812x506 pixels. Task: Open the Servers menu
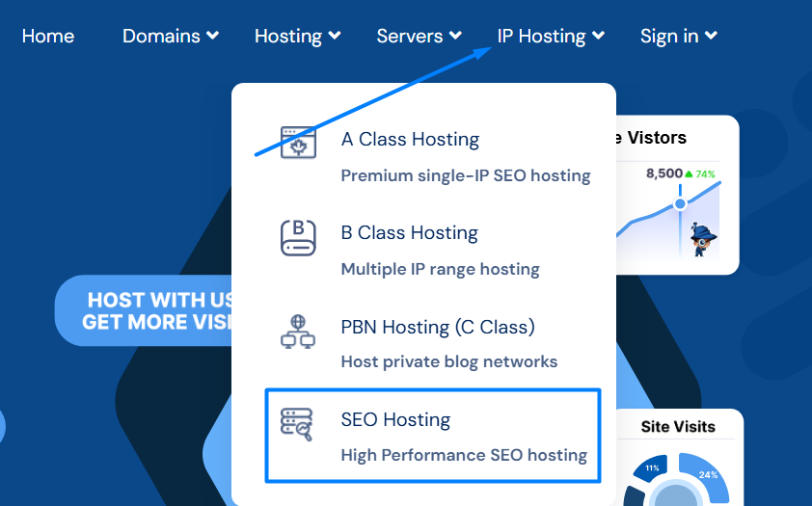410,36
